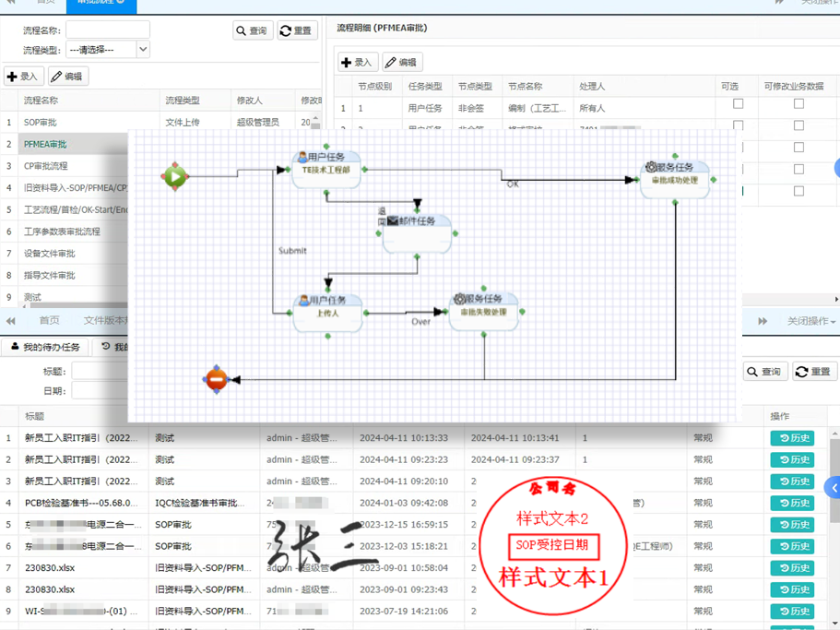Image resolution: width=840 pixels, height=630 pixels.
Task: Click 编辑 edit button in process list toolbar
Action: [68, 76]
